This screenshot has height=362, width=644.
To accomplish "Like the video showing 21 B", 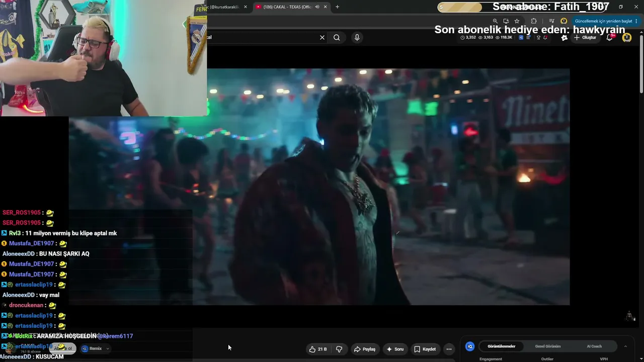I will click(x=318, y=349).
